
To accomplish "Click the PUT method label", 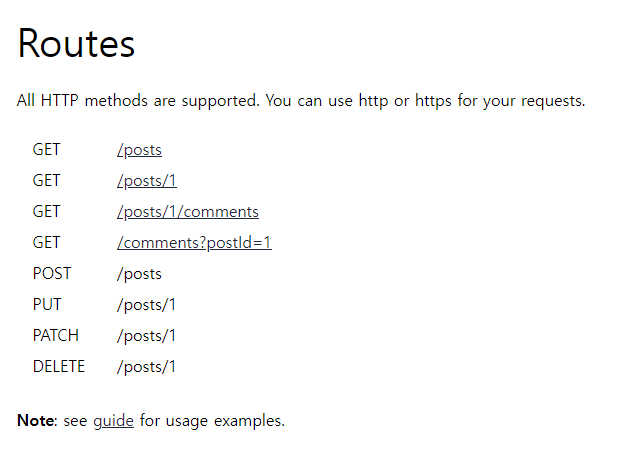I will coord(47,304).
